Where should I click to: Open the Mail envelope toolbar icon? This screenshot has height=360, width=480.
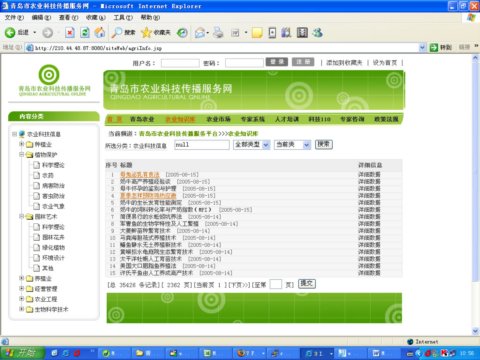[200, 33]
